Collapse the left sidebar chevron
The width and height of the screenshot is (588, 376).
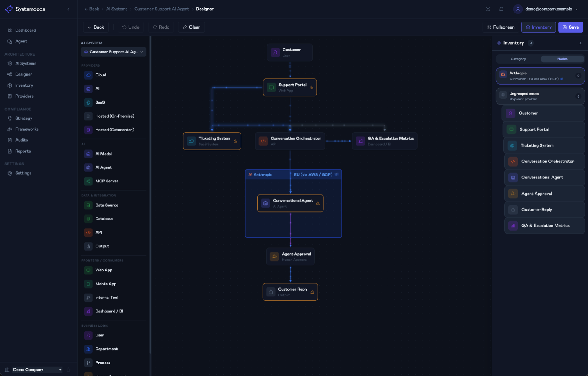tap(68, 9)
